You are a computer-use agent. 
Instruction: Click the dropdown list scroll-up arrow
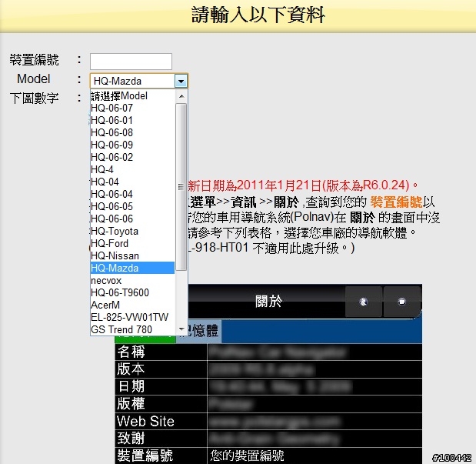coord(181,96)
